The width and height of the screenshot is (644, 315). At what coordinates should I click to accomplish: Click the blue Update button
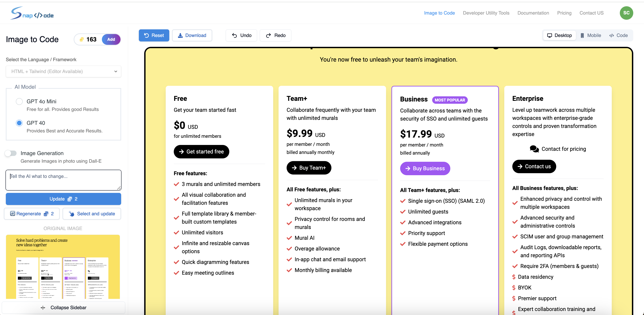click(x=64, y=199)
